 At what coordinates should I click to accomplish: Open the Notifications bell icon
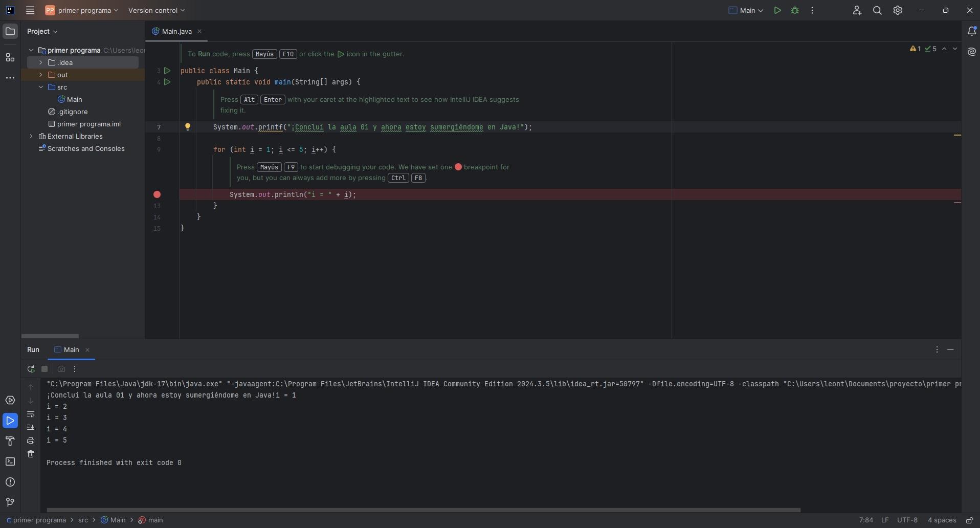[x=972, y=31]
